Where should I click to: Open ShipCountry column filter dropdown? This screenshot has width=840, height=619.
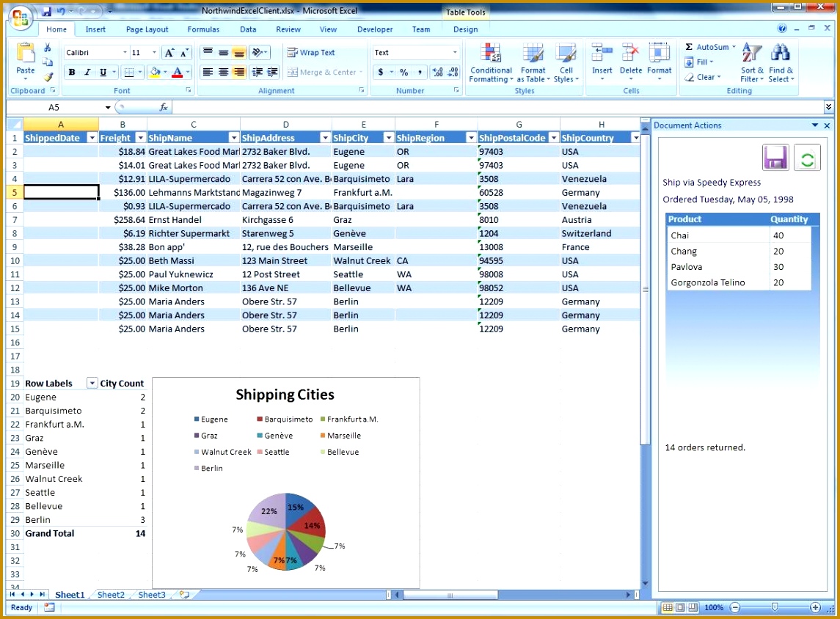[635, 138]
